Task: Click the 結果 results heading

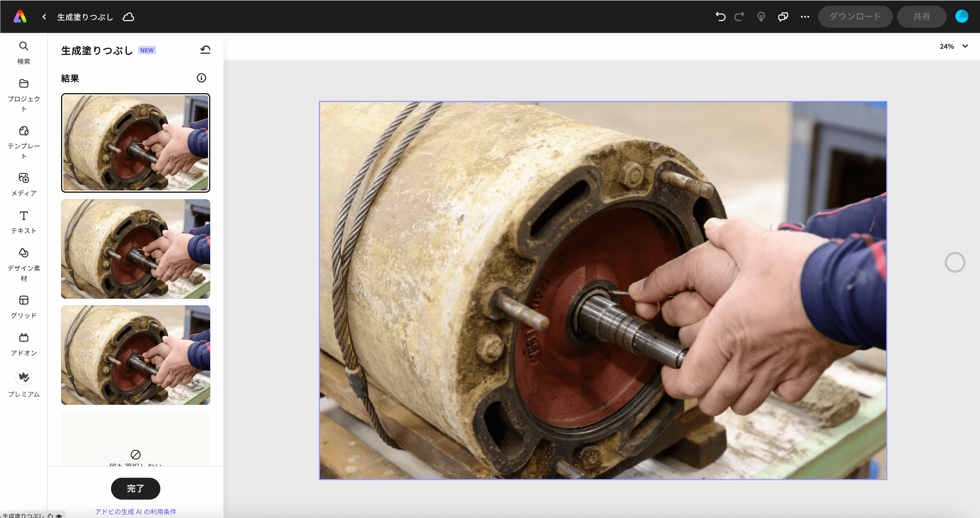Action: (70, 78)
